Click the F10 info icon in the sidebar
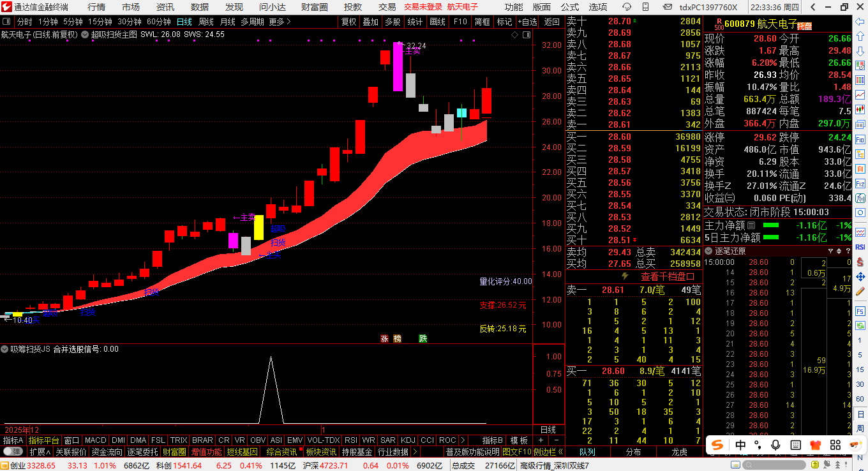Screen dimensions: 868x471 [x=859, y=139]
